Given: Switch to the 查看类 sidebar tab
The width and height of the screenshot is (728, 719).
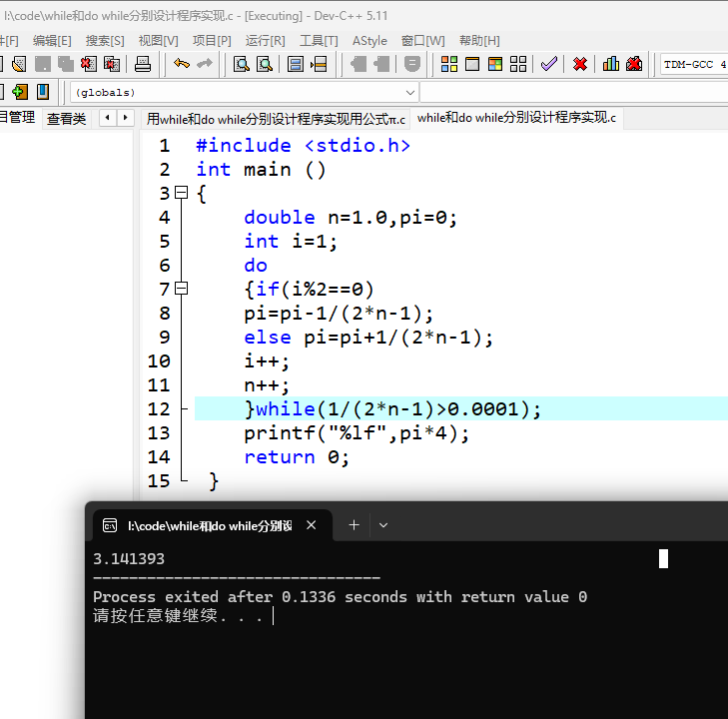Looking at the screenshot, I should click(x=66, y=119).
